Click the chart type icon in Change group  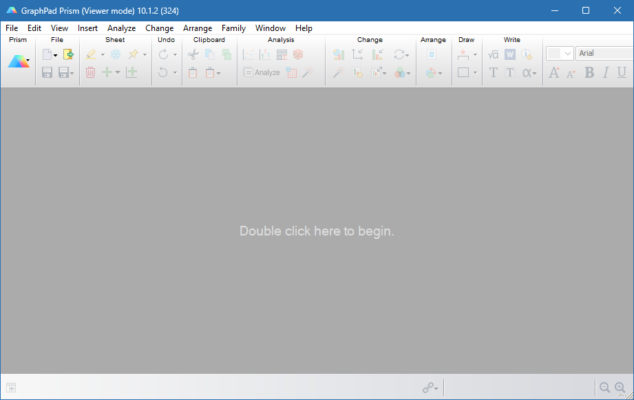click(338, 54)
